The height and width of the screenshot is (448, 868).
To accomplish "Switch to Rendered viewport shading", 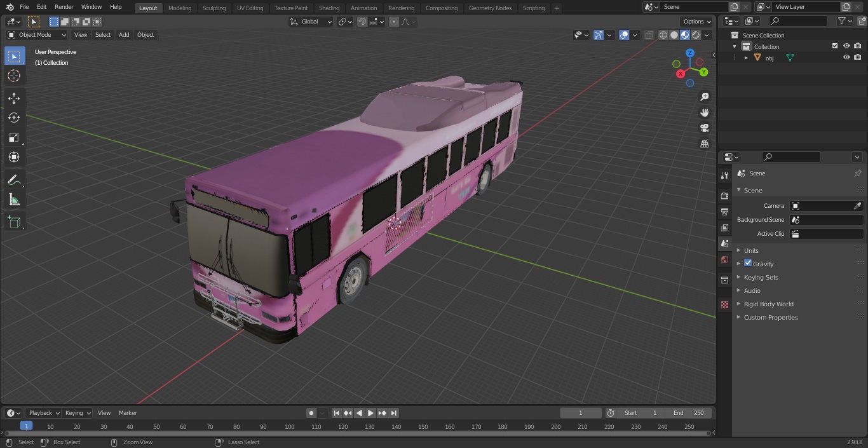I will [x=696, y=35].
